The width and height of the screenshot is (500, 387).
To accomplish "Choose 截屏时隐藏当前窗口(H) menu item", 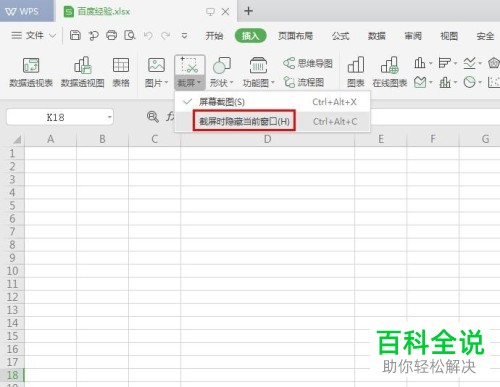I will [272, 121].
